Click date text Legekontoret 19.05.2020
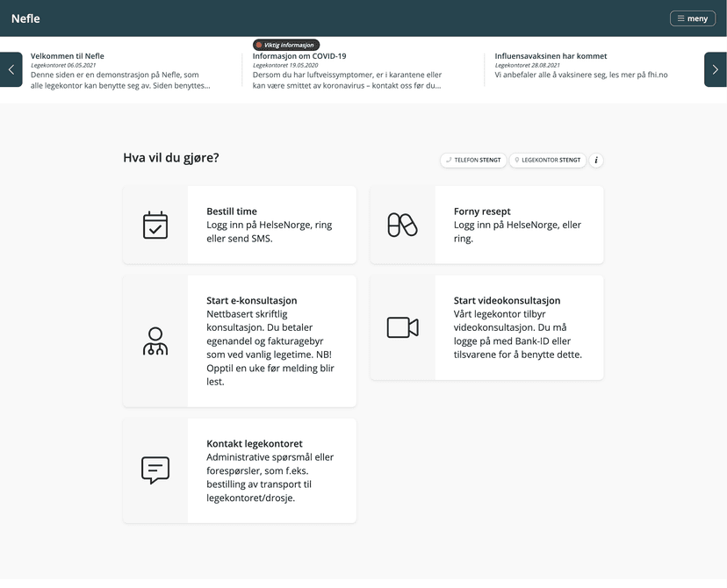The height and width of the screenshot is (588, 727). 285,65
